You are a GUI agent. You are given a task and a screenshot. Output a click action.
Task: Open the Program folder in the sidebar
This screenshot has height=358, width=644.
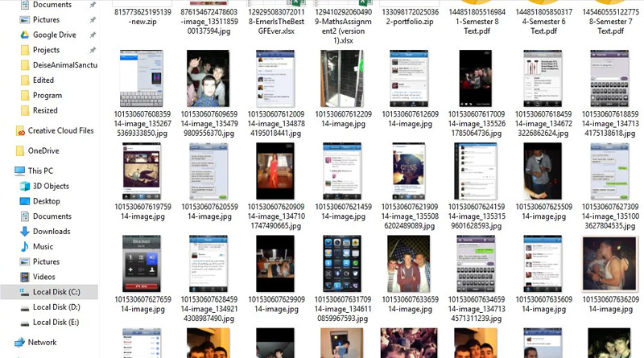[x=47, y=95]
